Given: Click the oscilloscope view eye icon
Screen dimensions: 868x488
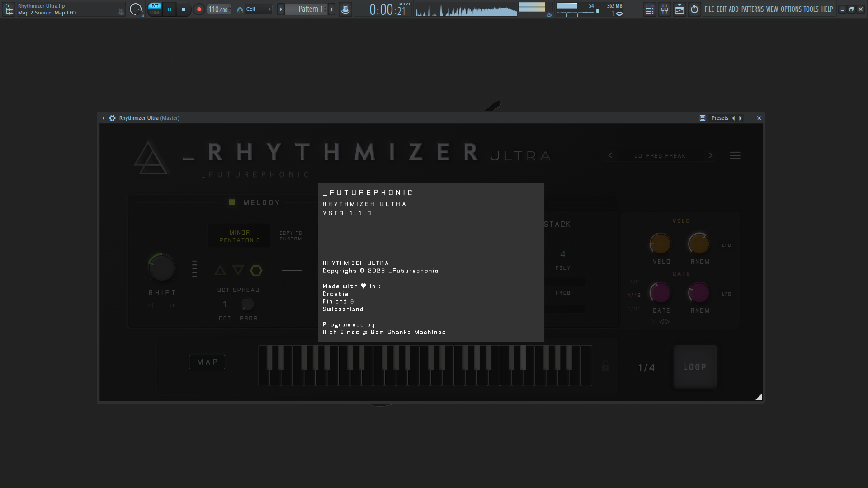Looking at the screenshot, I should (549, 15).
